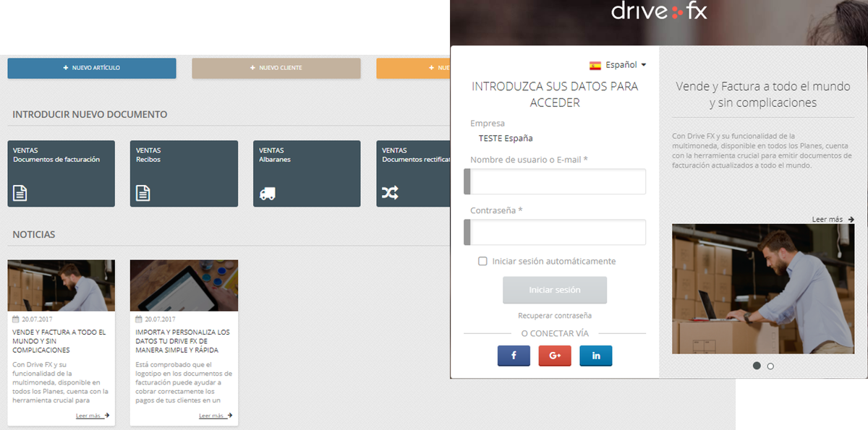Click the Nombre de usuario o E-mail field
Screen dimensions: 868x430
(555, 181)
